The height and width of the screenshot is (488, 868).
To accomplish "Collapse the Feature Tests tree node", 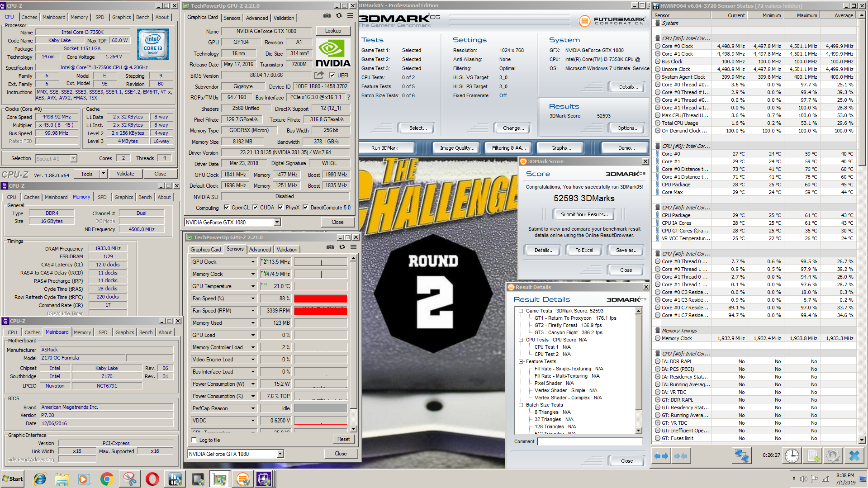I will 521,361.
